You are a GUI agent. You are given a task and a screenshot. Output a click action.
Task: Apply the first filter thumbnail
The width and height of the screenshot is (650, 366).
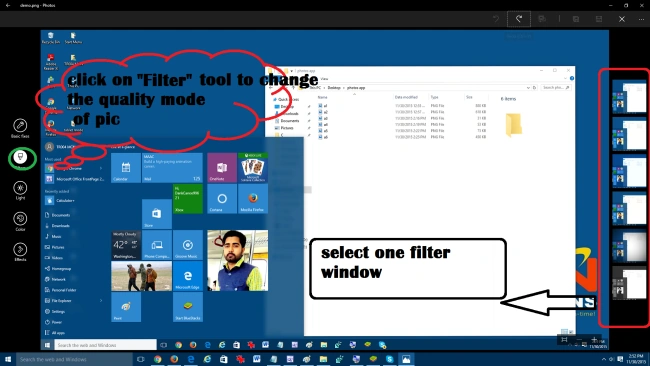(629, 98)
